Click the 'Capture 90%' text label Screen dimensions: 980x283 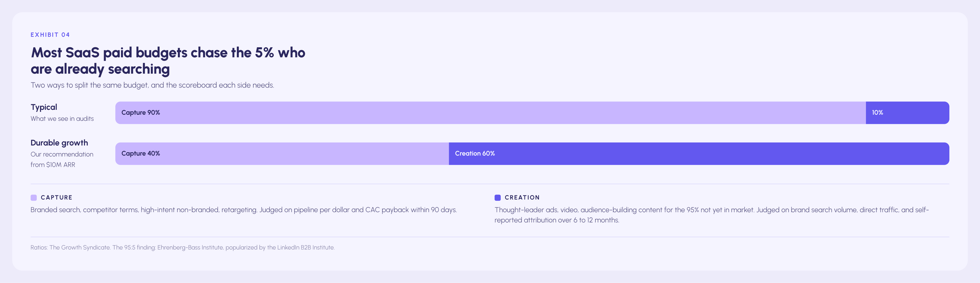[x=140, y=113]
